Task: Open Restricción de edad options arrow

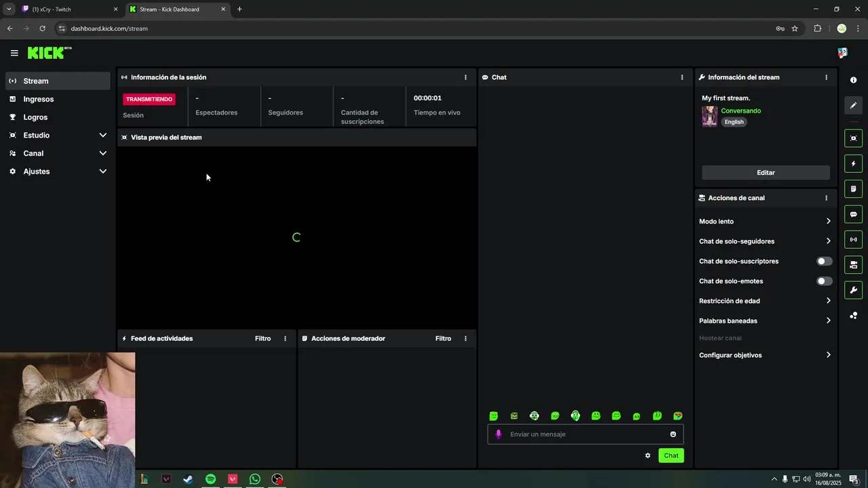Action: [828, 301]
